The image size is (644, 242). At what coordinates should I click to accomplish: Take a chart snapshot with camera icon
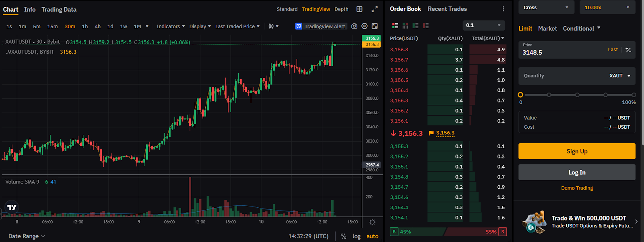(x=354, y=26)
